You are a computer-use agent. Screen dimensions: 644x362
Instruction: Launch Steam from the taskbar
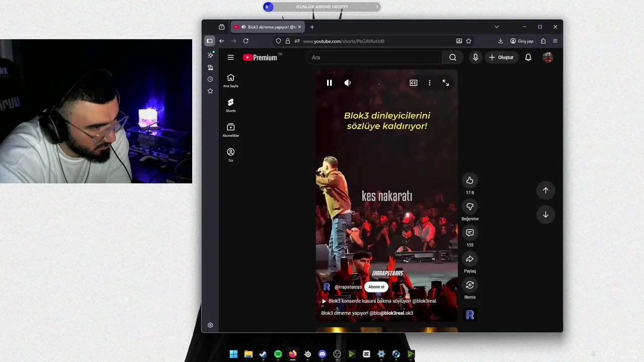click(263, 354)
